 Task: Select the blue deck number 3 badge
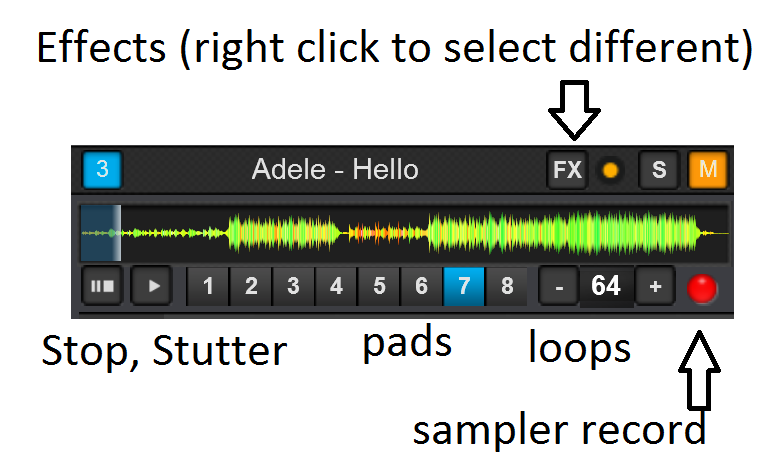pos(102,170)
